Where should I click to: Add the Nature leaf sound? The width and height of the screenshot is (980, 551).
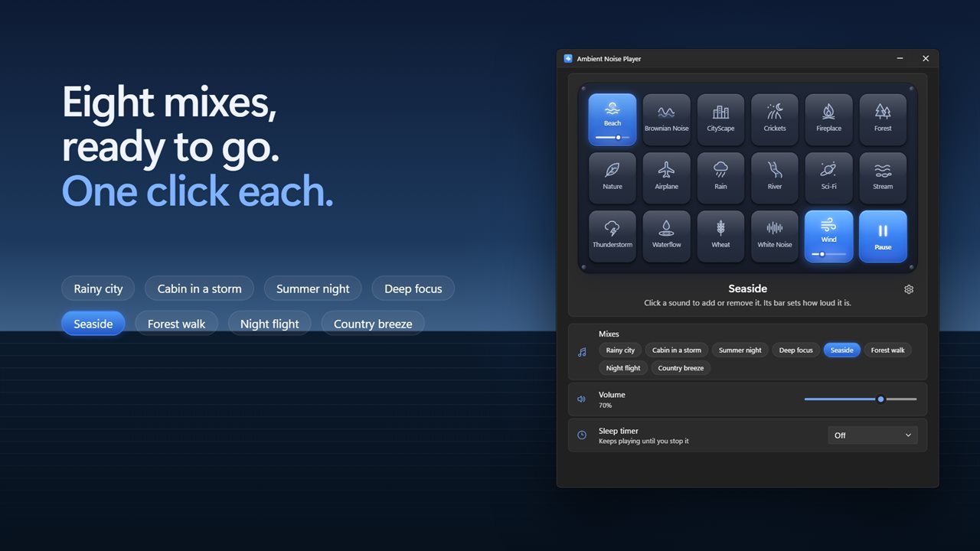tap(612, 178)
